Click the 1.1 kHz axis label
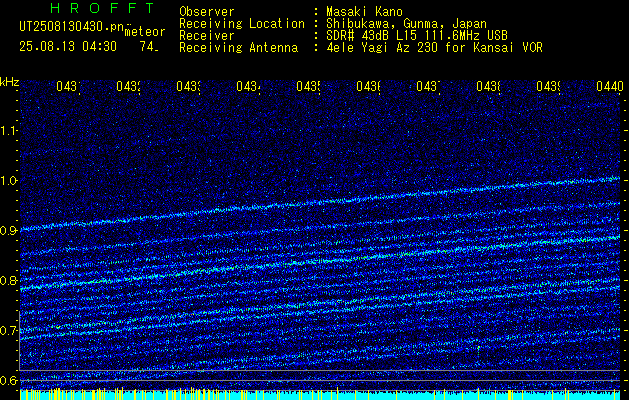 (x=8, y=130)
